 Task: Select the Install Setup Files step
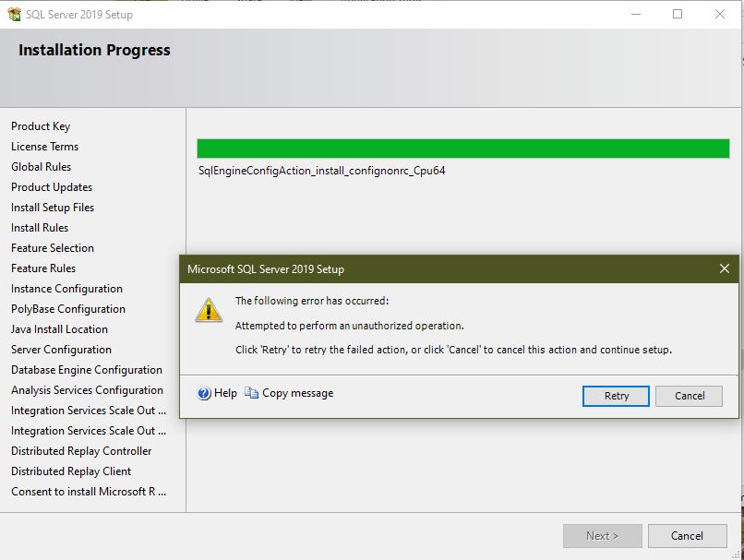pos(53,208)
